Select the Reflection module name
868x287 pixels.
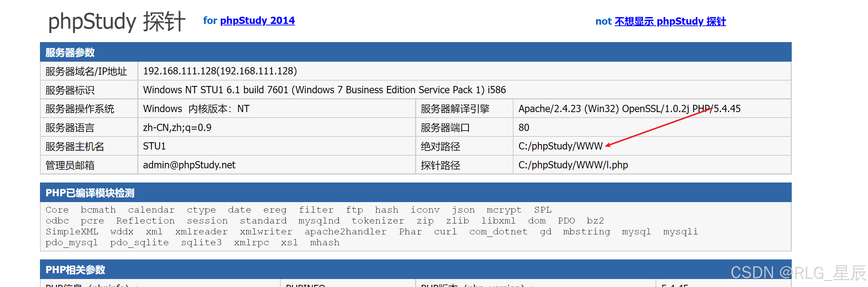145,221
